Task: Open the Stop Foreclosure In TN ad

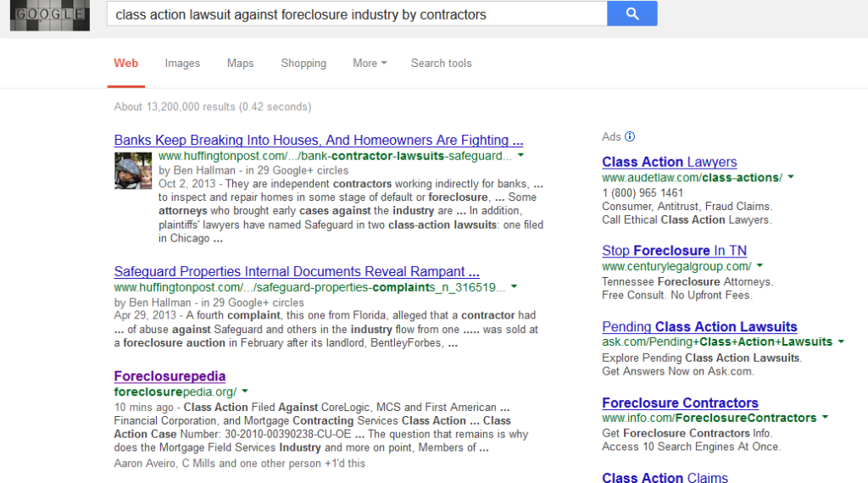Action: point(674,250)
